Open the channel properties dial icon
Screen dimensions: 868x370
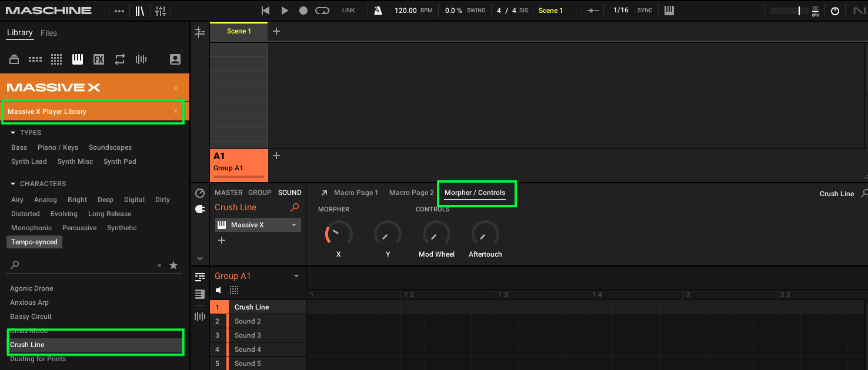click(200, 193)
